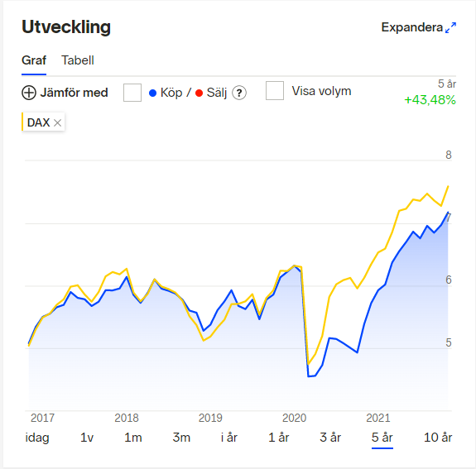Remove the DAX comparison chip
The image size is (476, 469).
point(57,123)
